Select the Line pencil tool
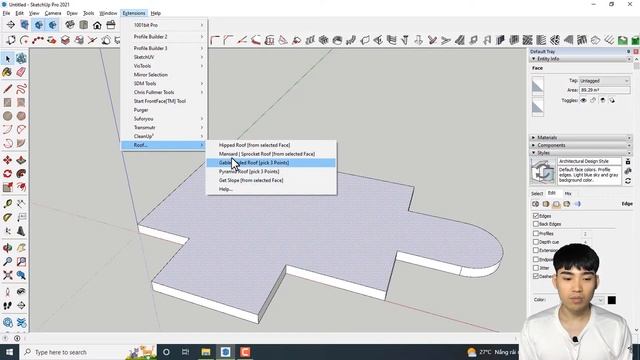Image resolution: width=640 pixels, height=360 pixels. [7, 89]
